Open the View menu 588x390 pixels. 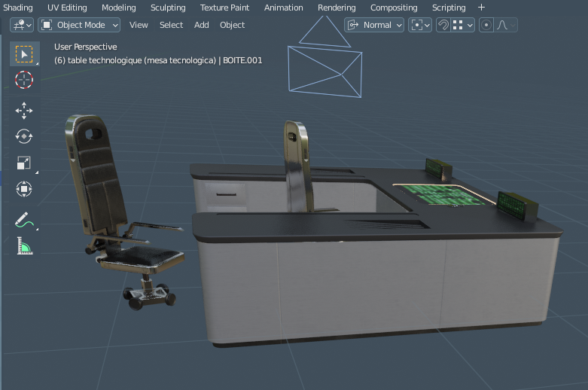pos(139,25)
